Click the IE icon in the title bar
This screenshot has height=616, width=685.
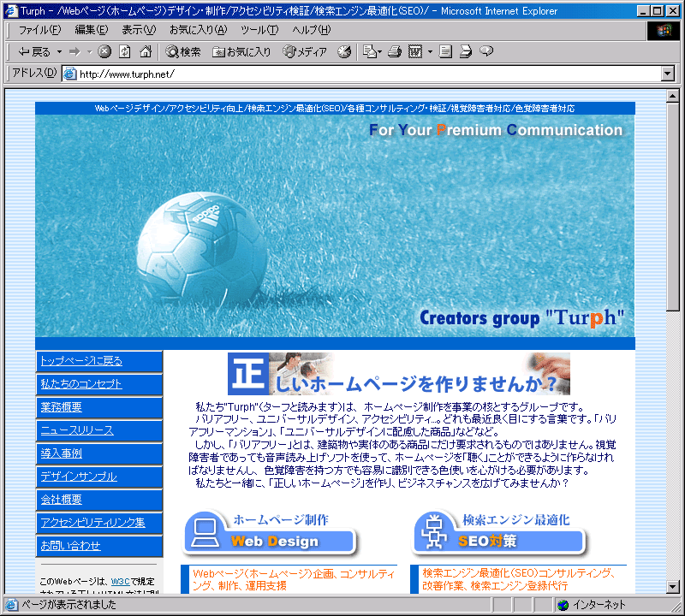pyautogui.click(x=11, y=11)
